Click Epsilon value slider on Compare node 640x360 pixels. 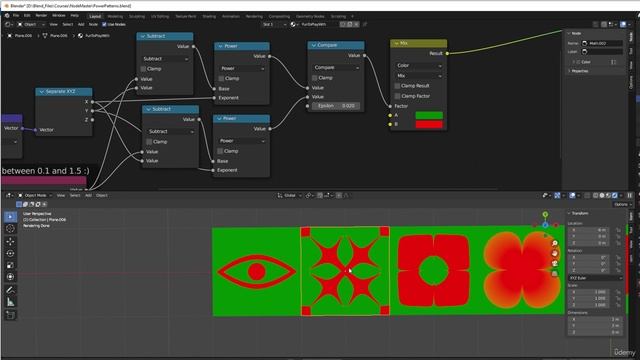pyautogui.click(x=336, y=106)
